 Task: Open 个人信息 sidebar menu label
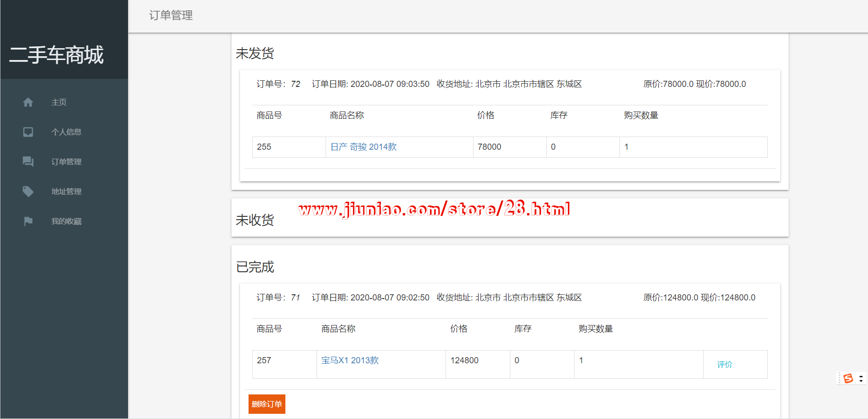pos(66,132)
